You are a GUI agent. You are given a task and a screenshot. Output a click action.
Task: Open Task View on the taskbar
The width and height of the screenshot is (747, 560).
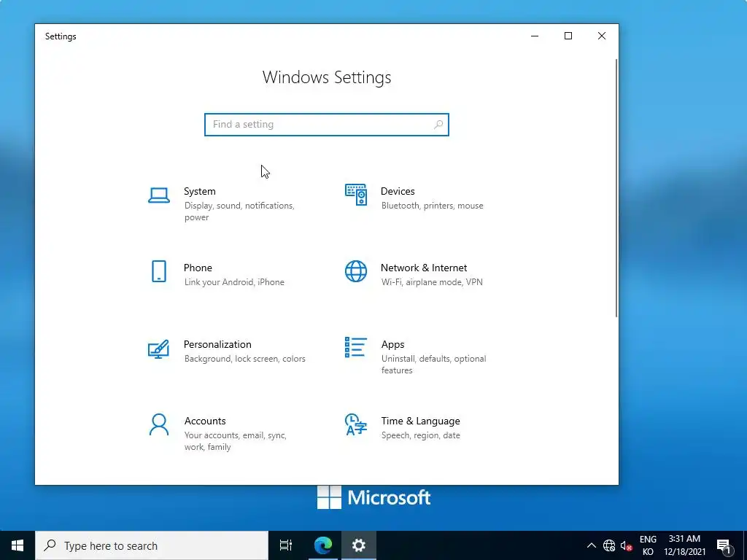[x=286, y=545]
